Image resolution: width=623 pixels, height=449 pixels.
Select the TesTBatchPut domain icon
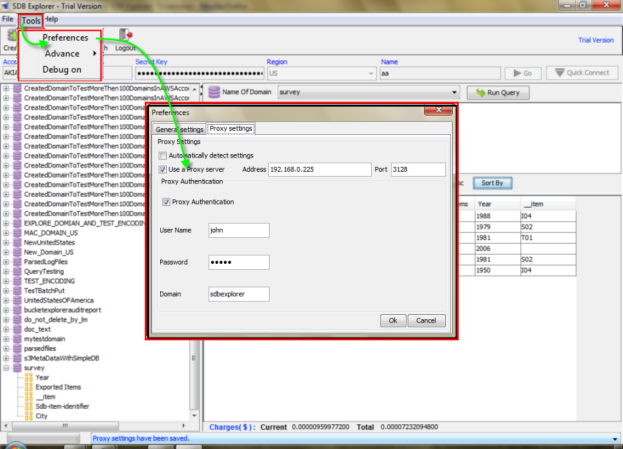pyautogui.click(x=17, y=291)
